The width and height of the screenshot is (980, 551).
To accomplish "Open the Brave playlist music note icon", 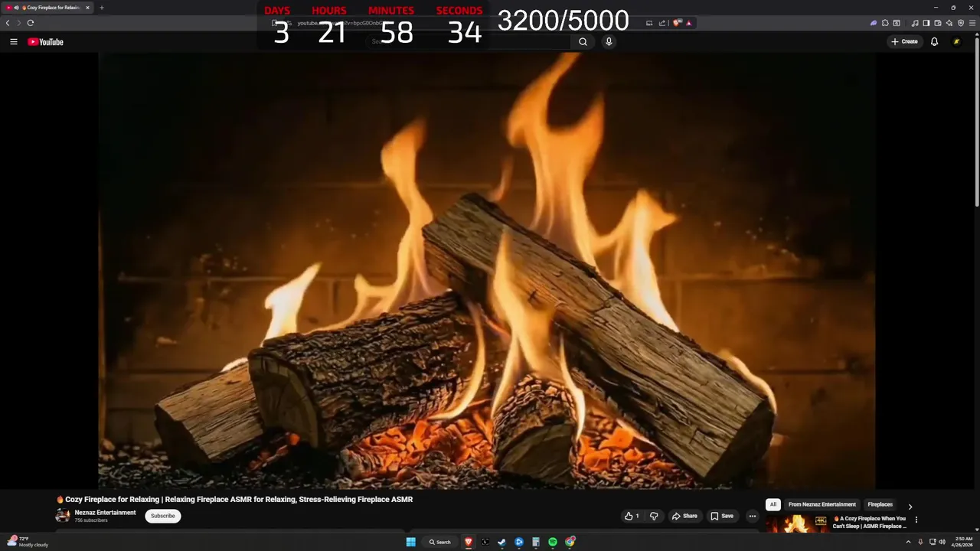I will coord(915,23).
